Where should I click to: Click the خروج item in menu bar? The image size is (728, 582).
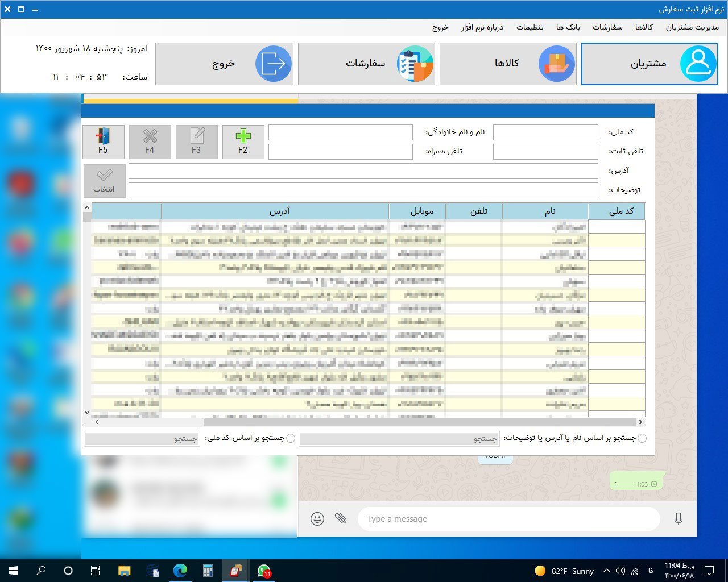440,27
